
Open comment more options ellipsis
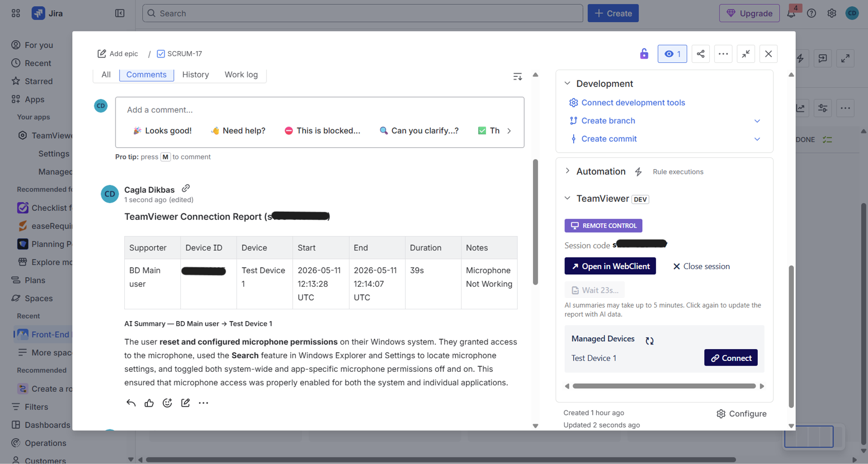click(x=204, y=403)
